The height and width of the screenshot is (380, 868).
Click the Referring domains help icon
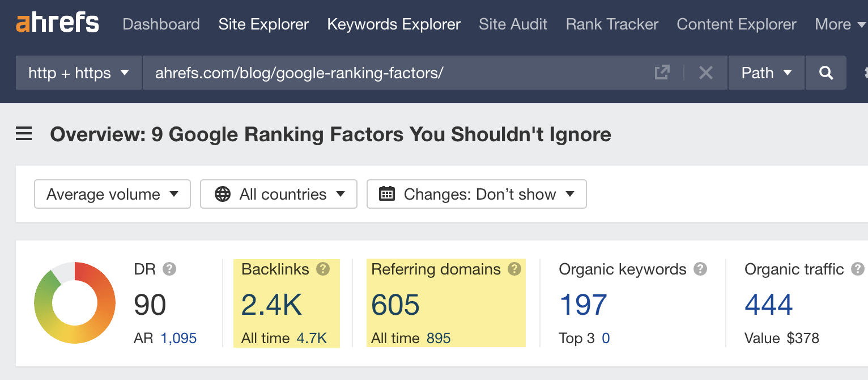pos(515,269)
